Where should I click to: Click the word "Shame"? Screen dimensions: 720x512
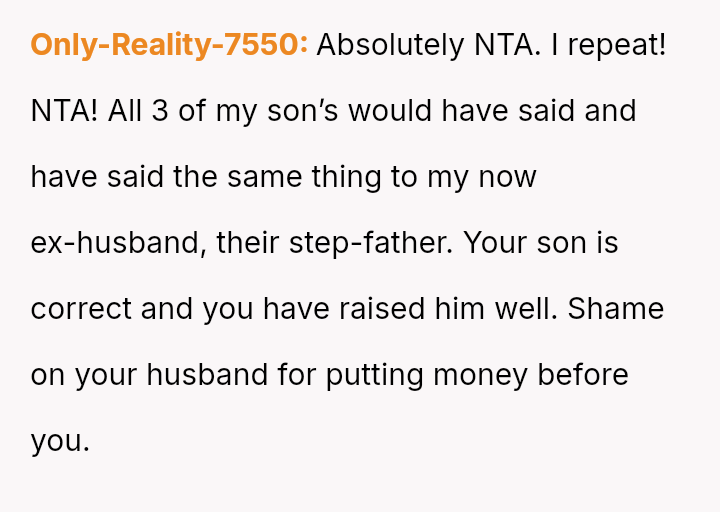pos(616,309)
